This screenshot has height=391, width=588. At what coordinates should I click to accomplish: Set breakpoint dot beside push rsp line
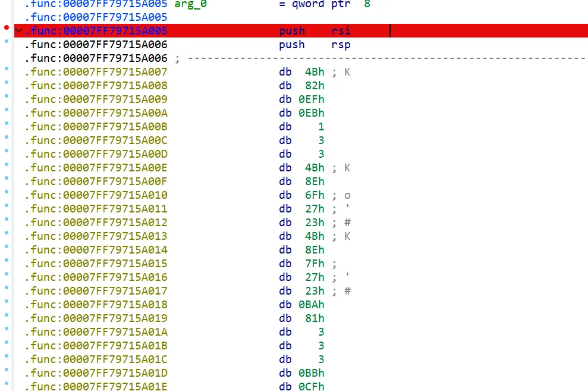(7, 42)
